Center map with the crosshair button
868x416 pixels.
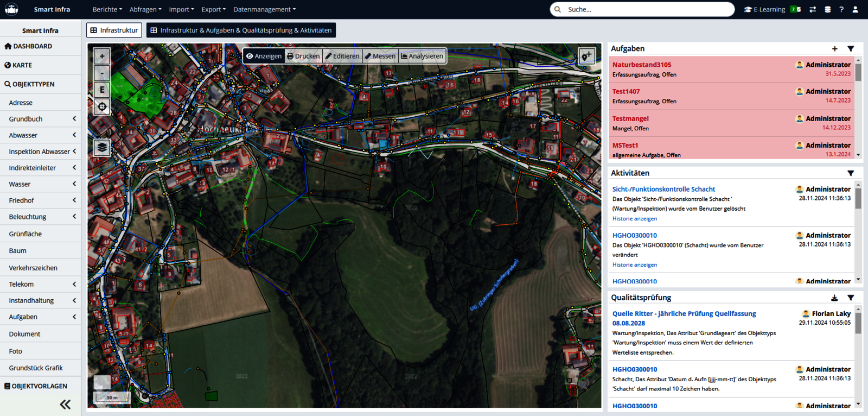102,106
